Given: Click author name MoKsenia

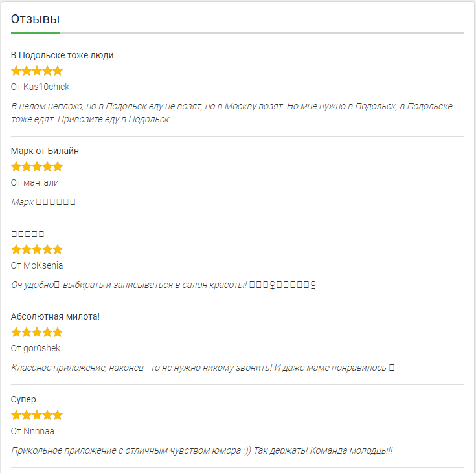Looking at the screenshot, I should [x=43, y=265].
